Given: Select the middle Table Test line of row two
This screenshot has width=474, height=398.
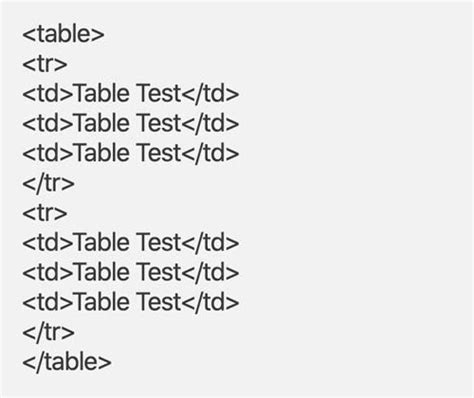Looking at the screenshot, I should tap(131, 273).
